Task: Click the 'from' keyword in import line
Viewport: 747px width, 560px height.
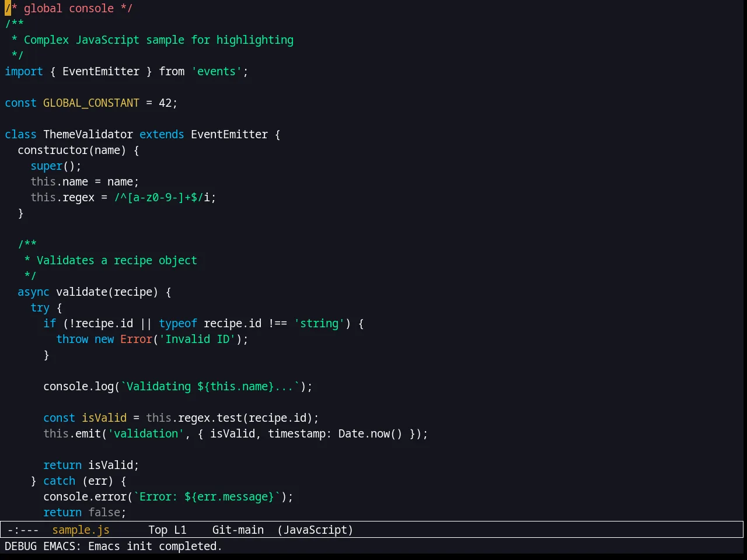Action: point(172,71)
